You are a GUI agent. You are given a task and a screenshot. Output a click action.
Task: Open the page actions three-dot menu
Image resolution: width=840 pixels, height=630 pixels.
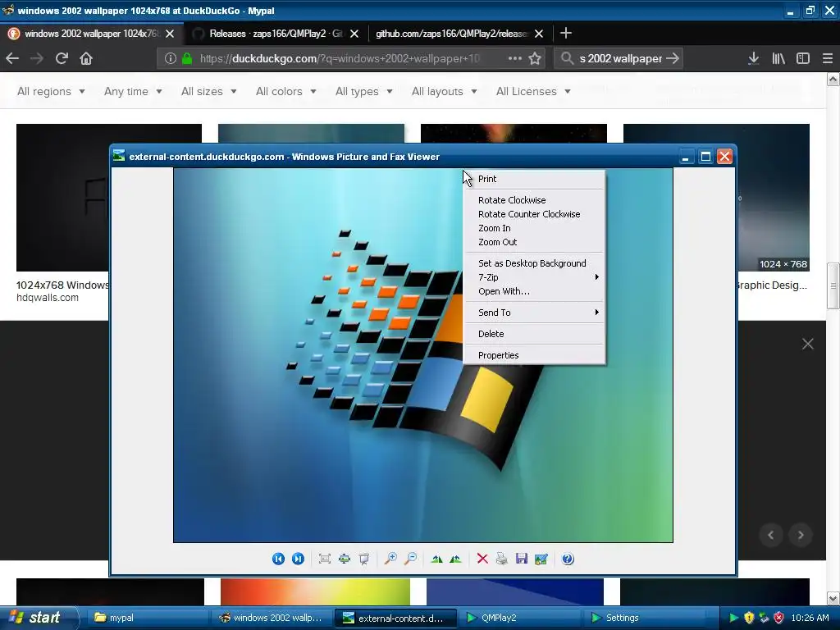coord(514,58)
